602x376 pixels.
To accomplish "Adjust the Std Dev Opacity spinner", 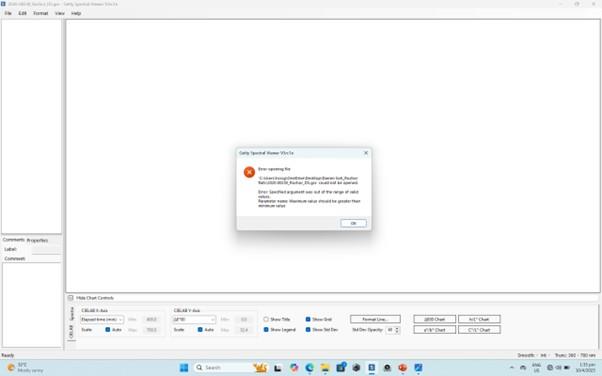I will pos(397,330).
